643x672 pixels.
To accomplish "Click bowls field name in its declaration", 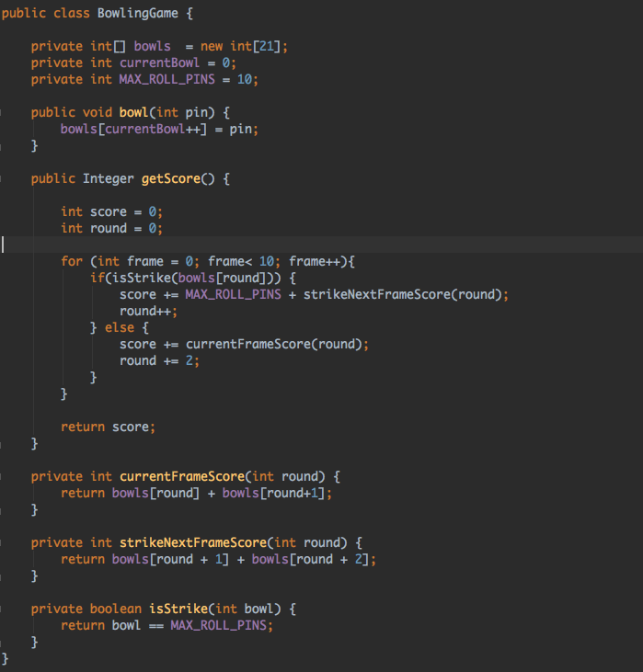I will pos(153,46).
